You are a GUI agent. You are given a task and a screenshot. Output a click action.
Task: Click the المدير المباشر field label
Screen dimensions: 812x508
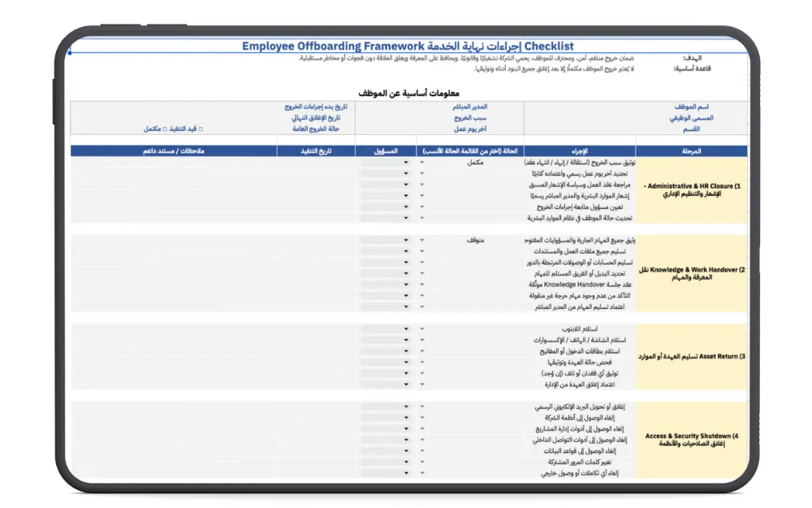(469, 106)
